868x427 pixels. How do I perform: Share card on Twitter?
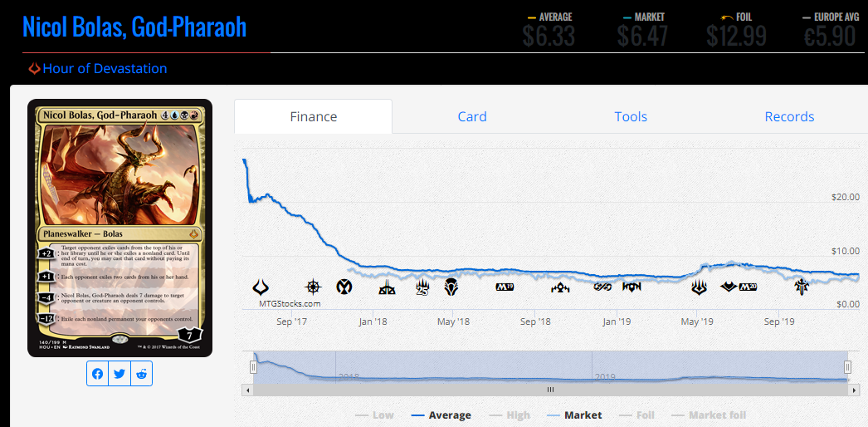click(x=119, y=374)
